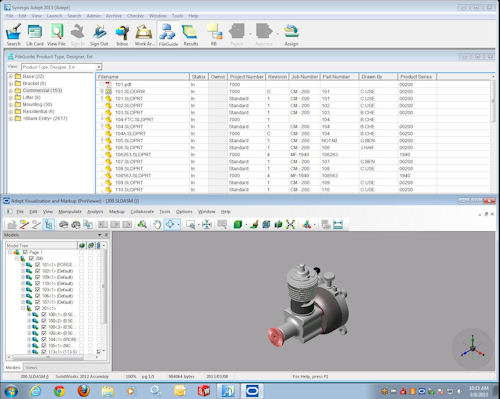This screenshot has width=500, height=399.
Task: Open Google Chrome from the taskbar
Action: point(59,391)
